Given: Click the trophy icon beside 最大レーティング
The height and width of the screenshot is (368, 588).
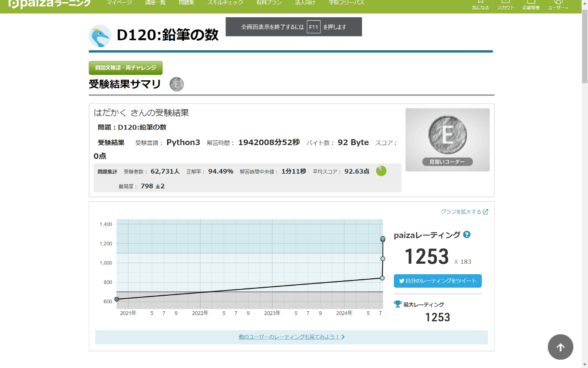Looking at the screenshot, I should point(398,304).
